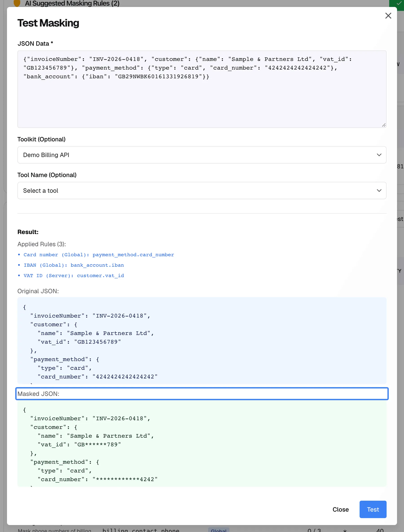Screen dimensions: 404x532
Task: Click the Tool Name (Optional) label
Action: [x=47, y=175]
